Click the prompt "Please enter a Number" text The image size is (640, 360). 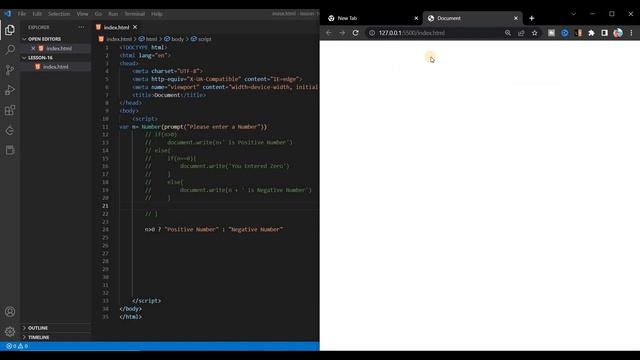[224, 127]
